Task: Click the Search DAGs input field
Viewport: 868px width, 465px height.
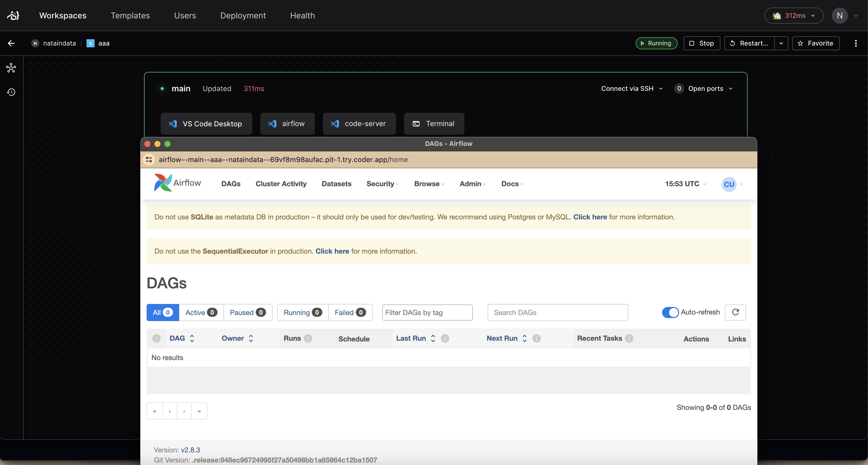Action: [x=557, y=313]
